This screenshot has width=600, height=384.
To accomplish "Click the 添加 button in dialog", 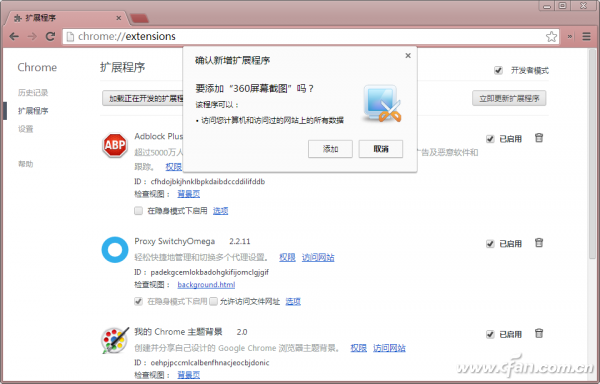I will 330,149.
